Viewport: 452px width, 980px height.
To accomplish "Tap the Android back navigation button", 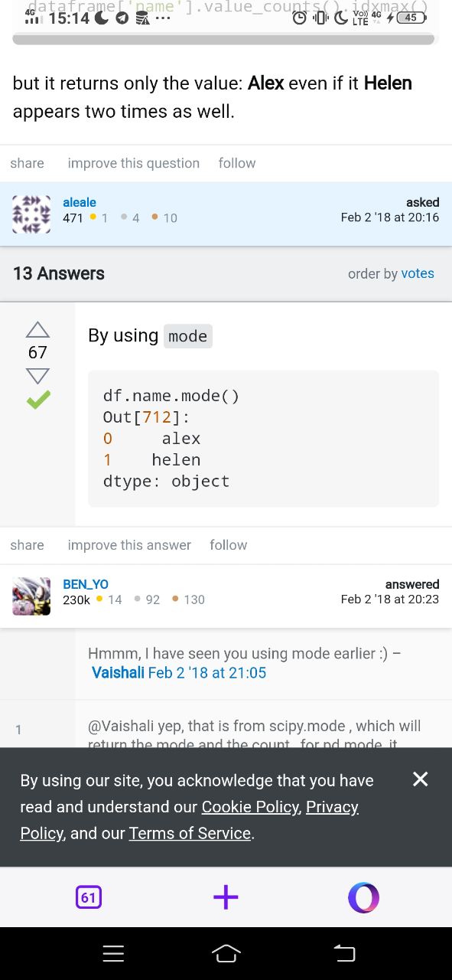I will pos(345,953).
